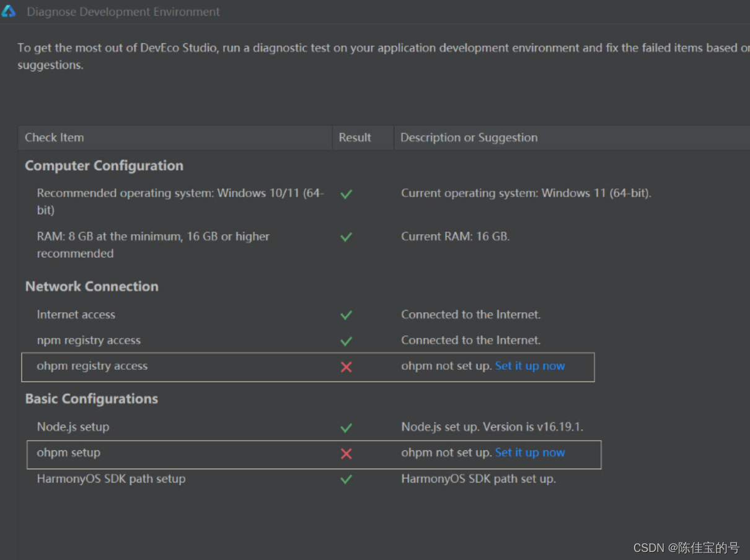Screen dimensions: 750x560
Task: Click the green check for Node.js setup
Action: [346, 427]
